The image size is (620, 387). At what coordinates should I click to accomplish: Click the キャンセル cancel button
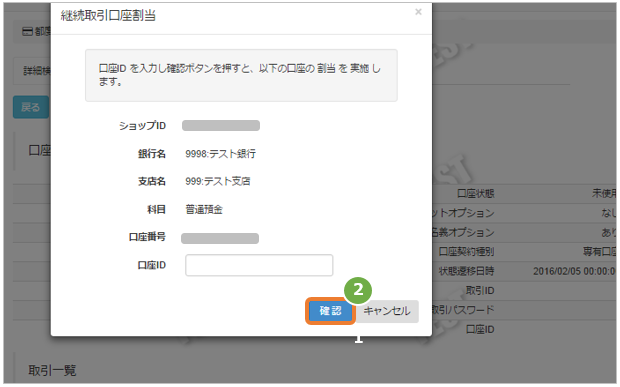pyautogui.click(x=387, y=311)
